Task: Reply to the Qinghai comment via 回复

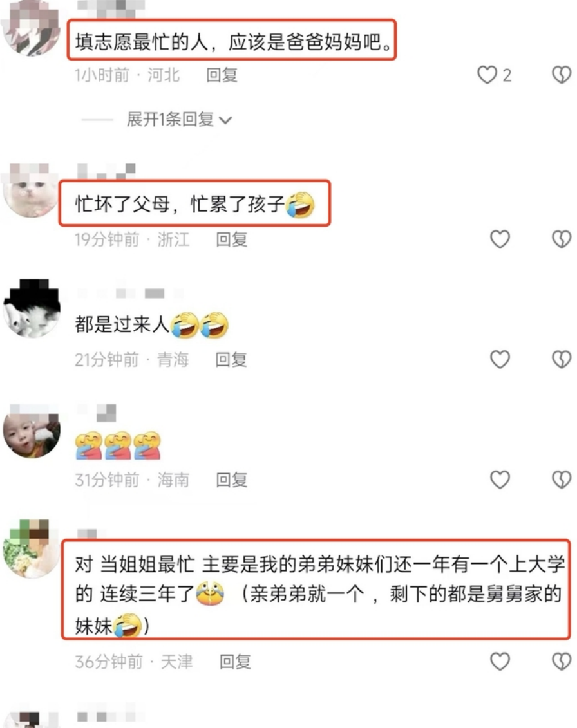Action: pyautogui.click(x=231, y=360)
